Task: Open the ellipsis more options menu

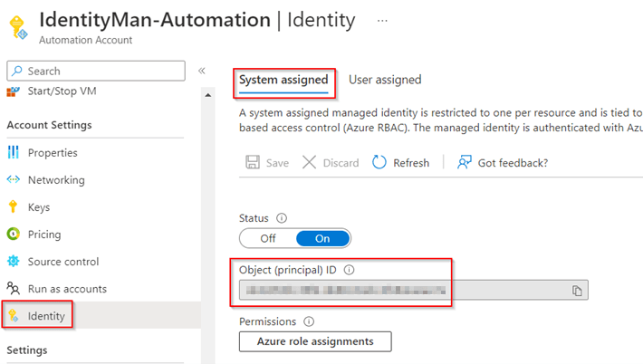Action: 382,20
